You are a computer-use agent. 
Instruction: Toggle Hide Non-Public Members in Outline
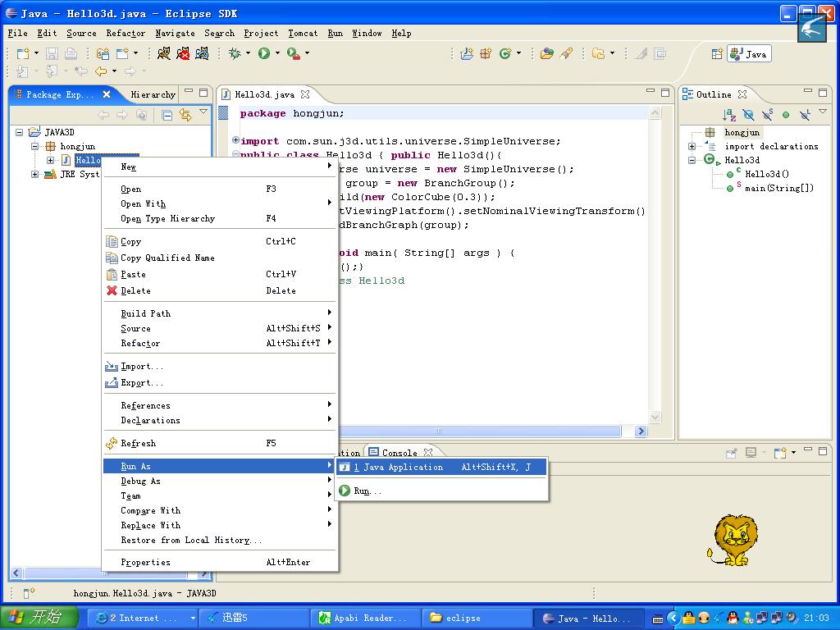pos(786,115)
